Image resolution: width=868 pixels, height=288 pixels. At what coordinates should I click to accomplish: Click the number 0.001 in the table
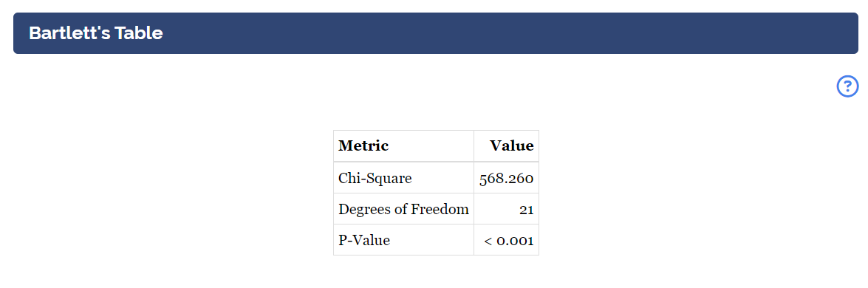pyautogui.click(x=516, y=241)
